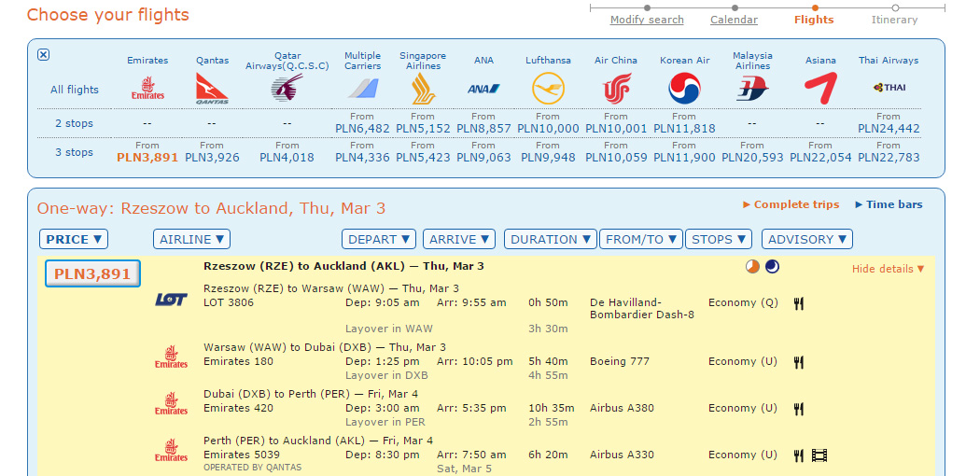Screen dimensions: 980x476
Task: Click 'OPERATED BY QANTAS' note
Action: point(253,468)
